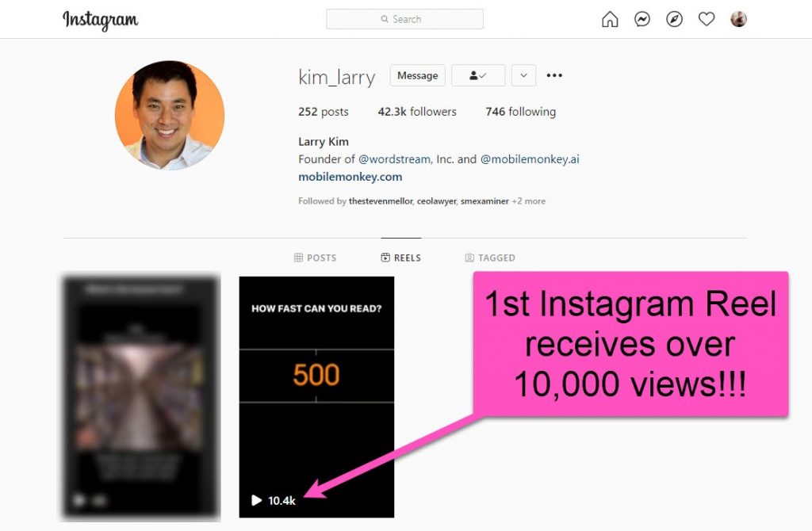View the 42.3k followers list
Viewport: 812px width, 531px height.
[x=417, y=112]
